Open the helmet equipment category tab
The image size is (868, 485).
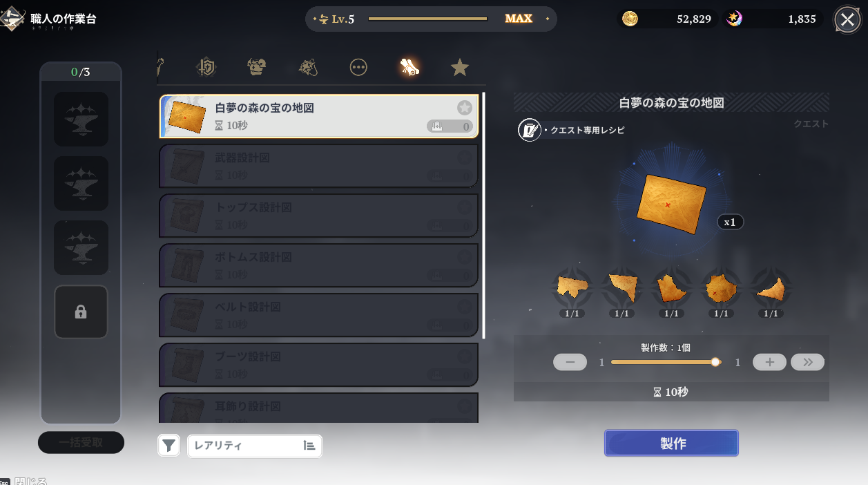coord(257,67)
